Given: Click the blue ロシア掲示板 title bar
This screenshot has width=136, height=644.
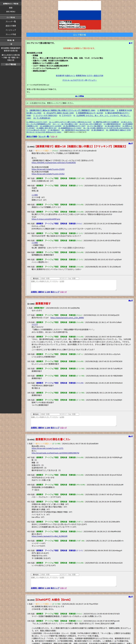Looking at the screenshot, I should 79,35.
